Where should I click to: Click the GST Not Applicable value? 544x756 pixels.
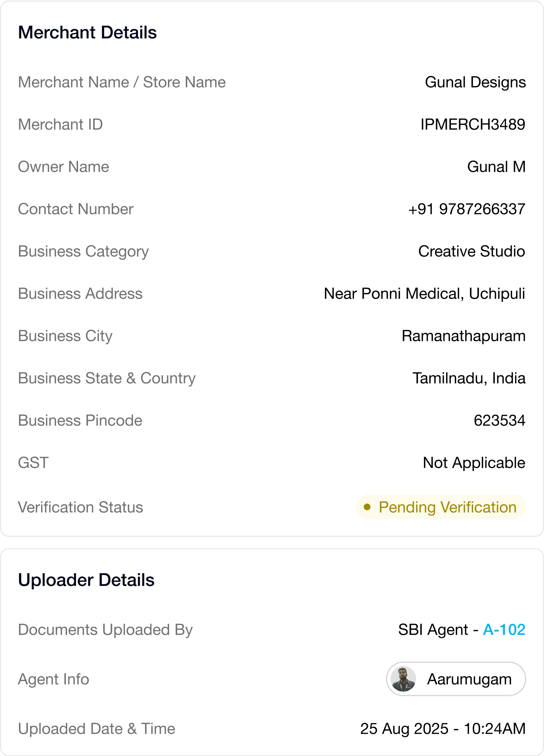[x=474, y=463]
